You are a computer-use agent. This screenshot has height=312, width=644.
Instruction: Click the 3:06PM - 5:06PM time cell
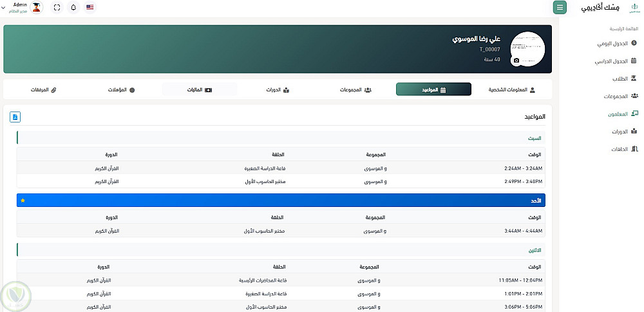524,307
